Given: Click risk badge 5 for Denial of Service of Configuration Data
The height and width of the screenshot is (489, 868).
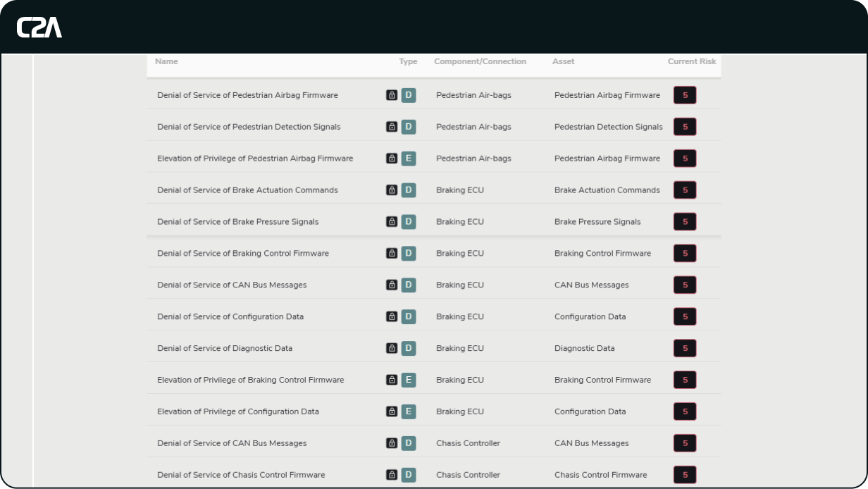Looking at the screenshot, I should click(x=685, y=317).
